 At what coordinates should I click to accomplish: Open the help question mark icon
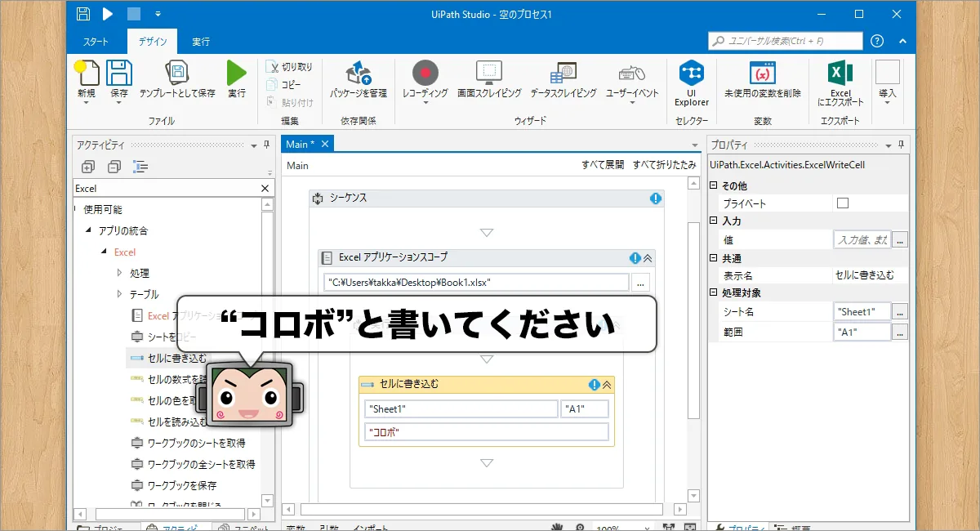pyautogui.click(x=877, y=41)
